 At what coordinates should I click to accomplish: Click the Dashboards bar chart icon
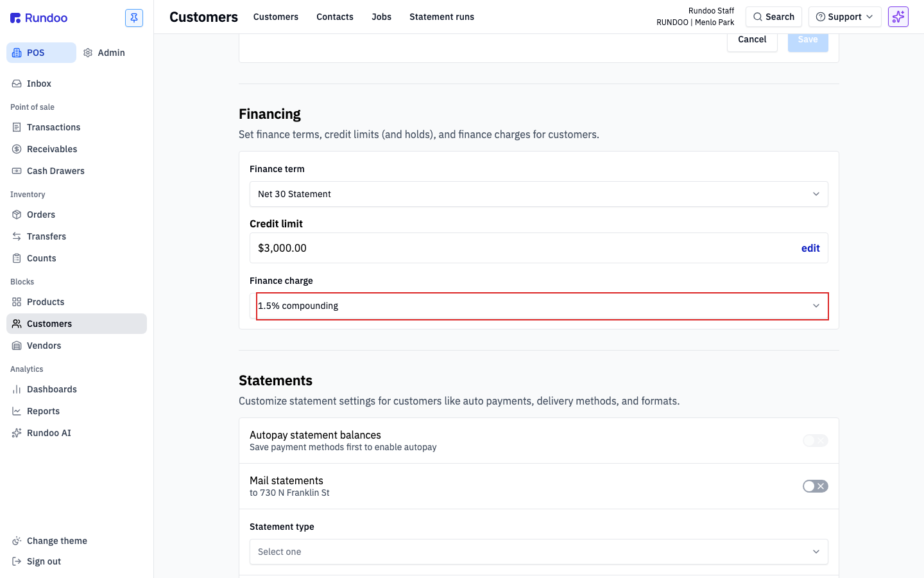[17, 389]
